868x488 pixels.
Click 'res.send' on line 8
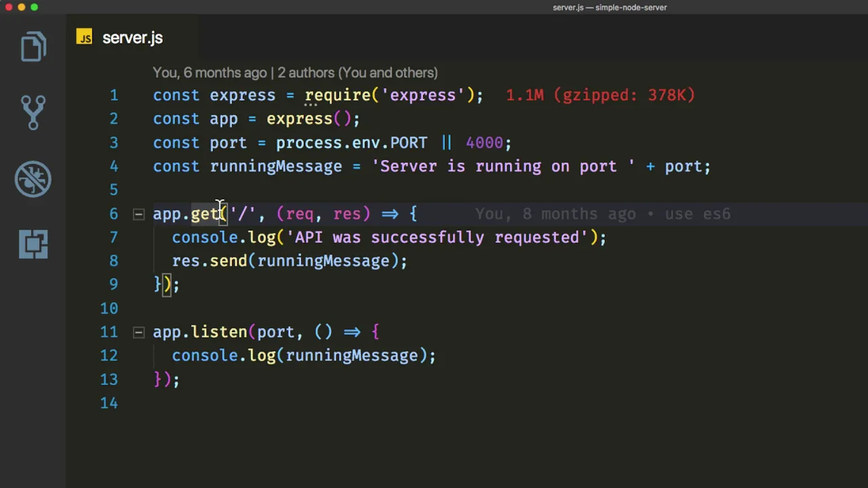click(210, 261)
